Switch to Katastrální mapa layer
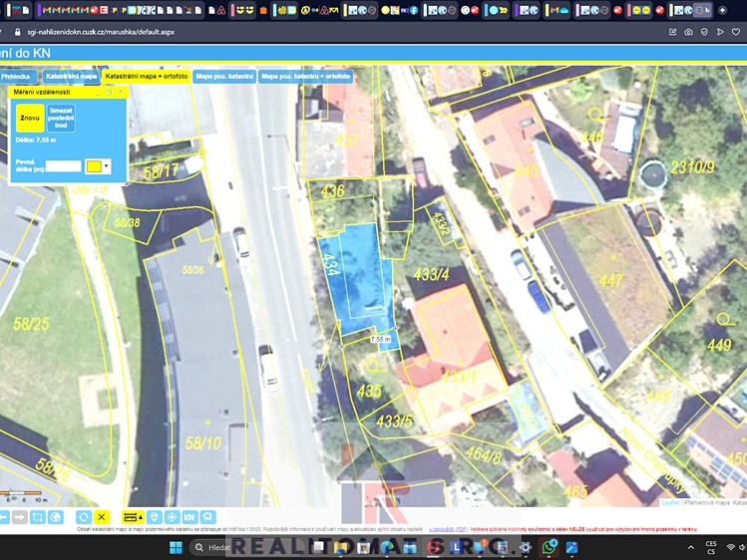Screen dimensions: 747x560 (71, 76)
